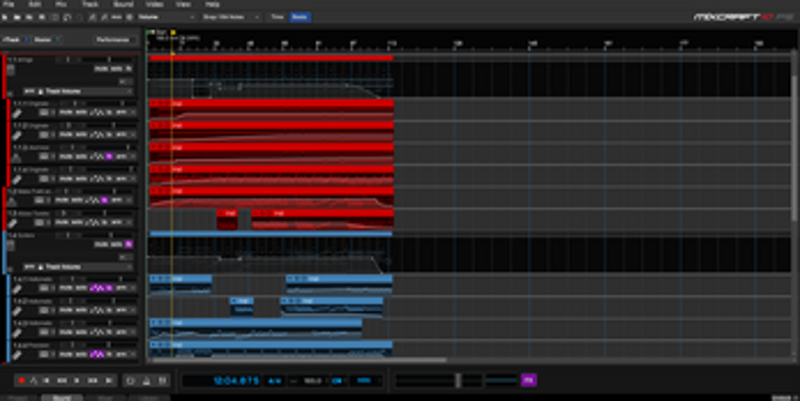Select Beats timeline display mode
The height and width of the screenshot is (401, 800).
coord(299,17)
